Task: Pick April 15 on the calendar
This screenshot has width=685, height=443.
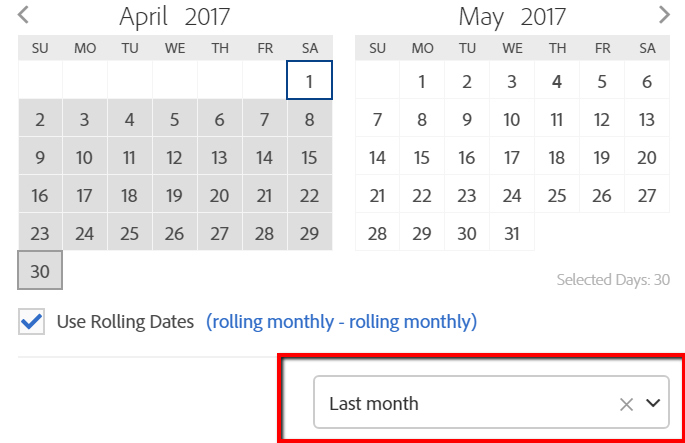Action: click(x=310, y=157)
